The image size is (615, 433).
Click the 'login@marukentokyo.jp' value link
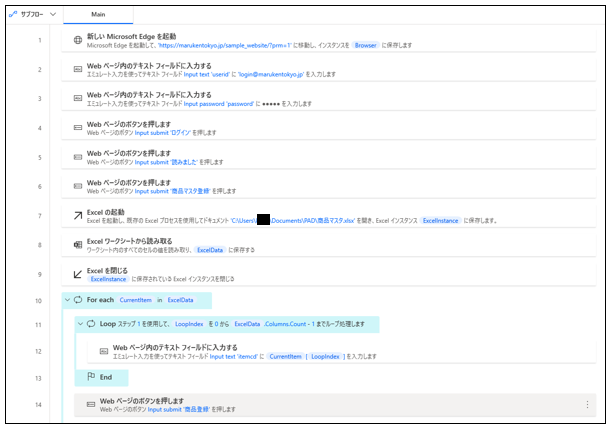coord(271,75)
